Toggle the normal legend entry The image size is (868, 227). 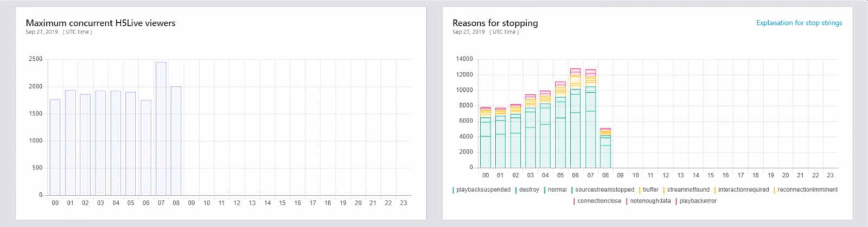[x=557, y=190]
